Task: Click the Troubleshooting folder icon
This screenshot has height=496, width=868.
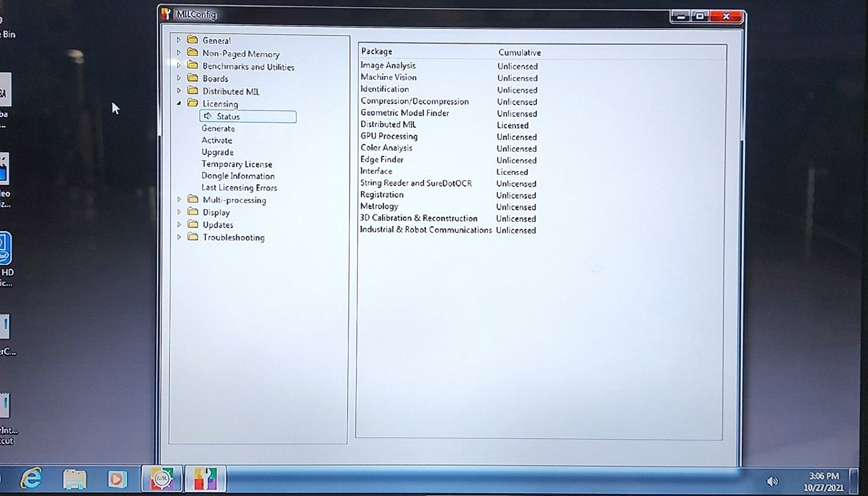Action: [193, 237]
